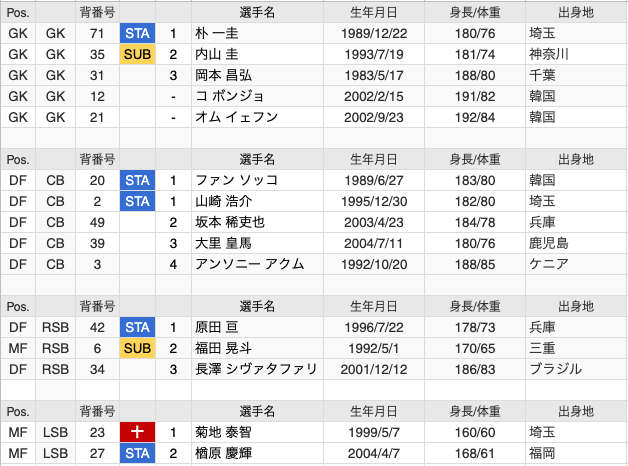Screen dimensions: 628x466
Task: Click jersey number 49 cell
Action: [x=97, y=222]
